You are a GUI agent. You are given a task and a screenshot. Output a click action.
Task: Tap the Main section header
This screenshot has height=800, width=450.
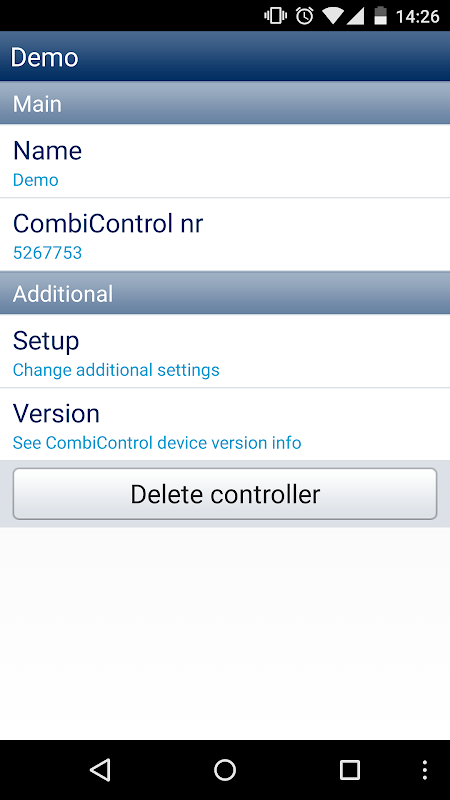225,104
